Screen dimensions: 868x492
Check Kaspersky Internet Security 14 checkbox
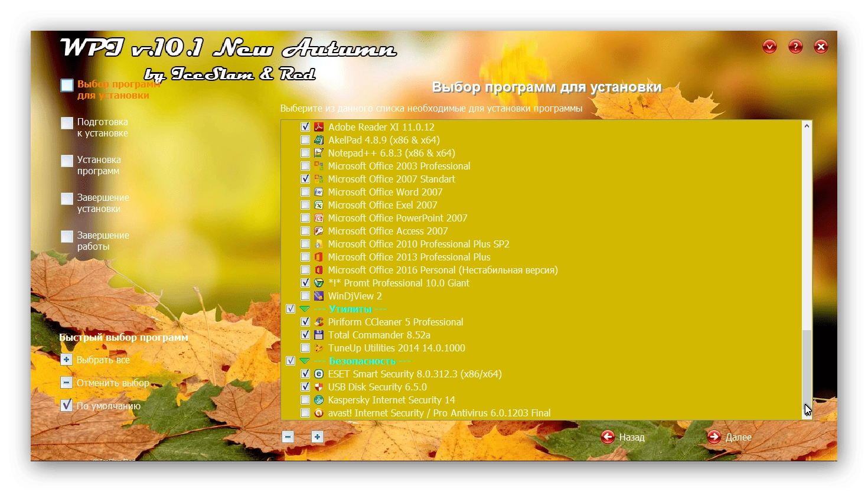(x=305, y=400)
